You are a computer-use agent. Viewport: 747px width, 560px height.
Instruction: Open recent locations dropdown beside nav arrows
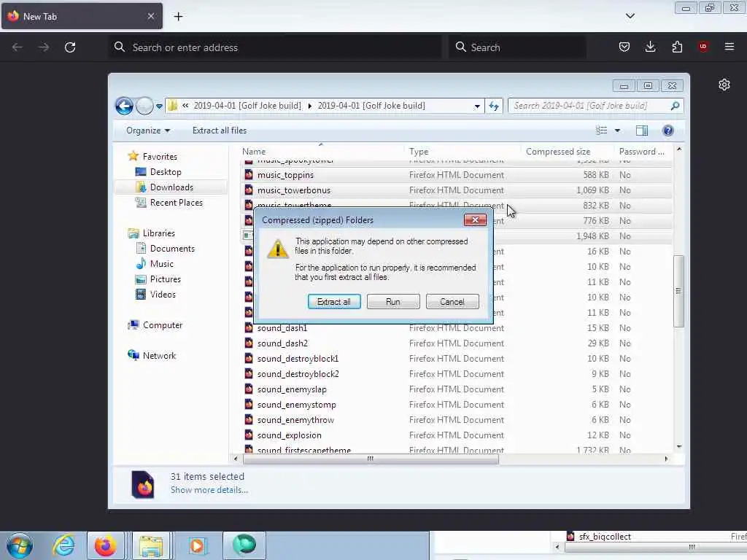(x=159, y=106)
